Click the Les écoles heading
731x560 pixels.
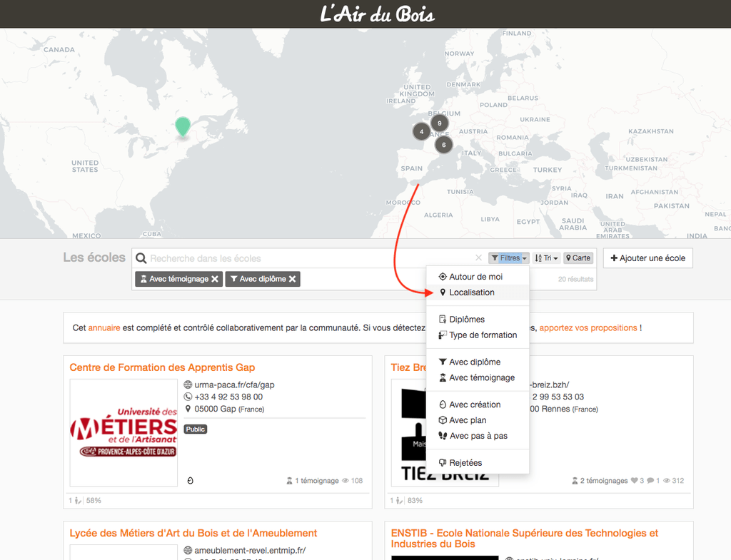(94, 258)
